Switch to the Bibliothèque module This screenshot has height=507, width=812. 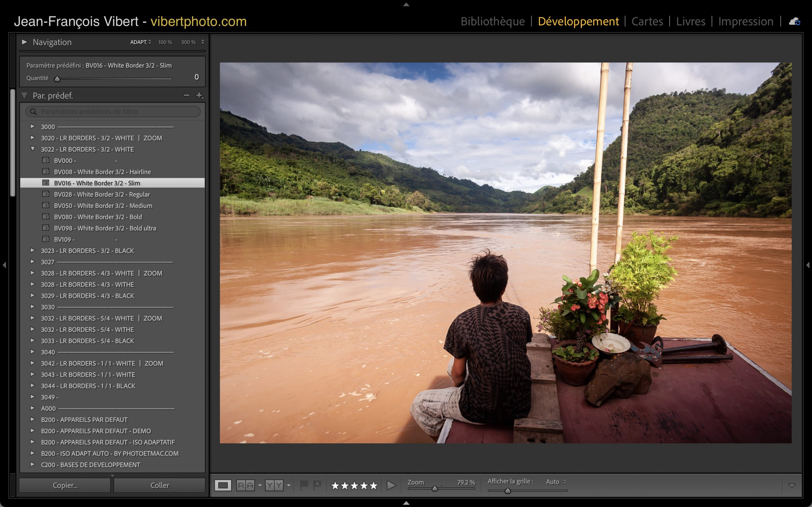pos(493,22)
